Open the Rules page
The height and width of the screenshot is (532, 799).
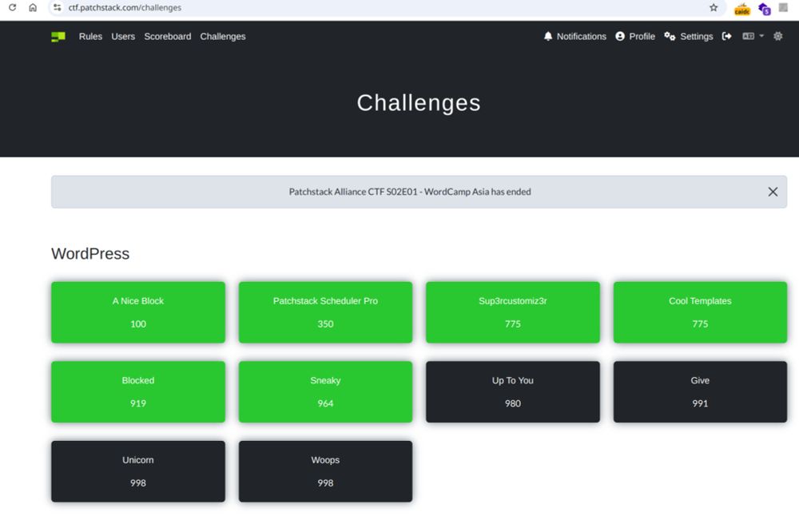click(x=91, y=37)
